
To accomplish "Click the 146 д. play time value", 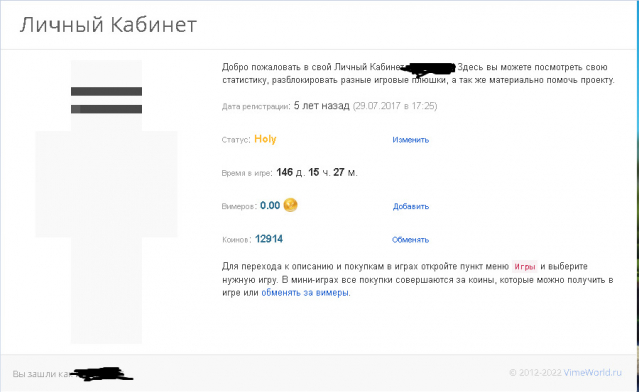I will click(290, 172).
